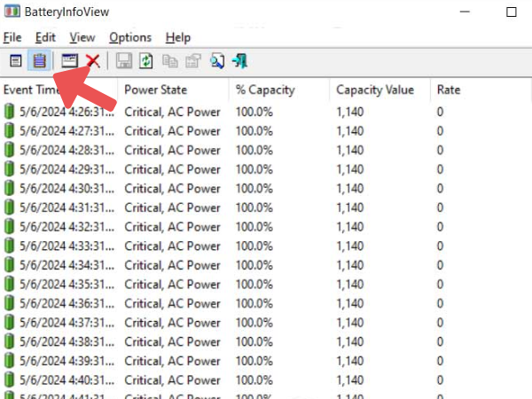532x399 pixels.
Task: Clear battery log with red X icon
Action: [92, 61]
